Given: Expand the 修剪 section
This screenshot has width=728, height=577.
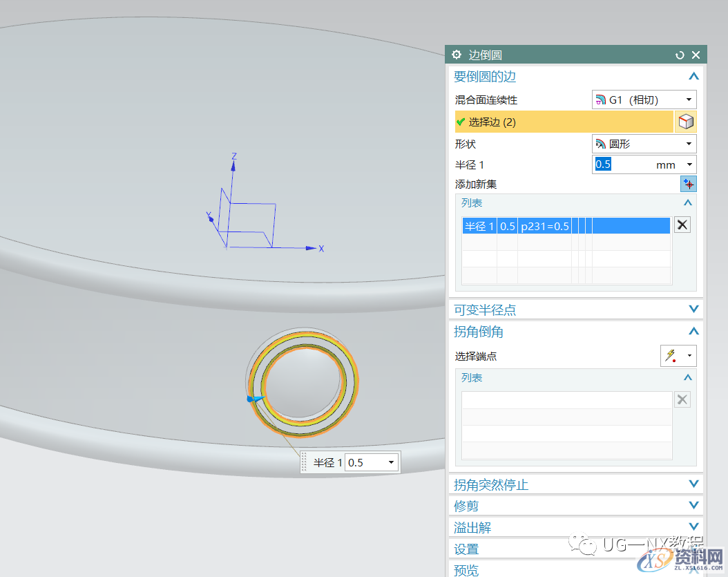Looking at the screenshot, I should tap(693, 505).
